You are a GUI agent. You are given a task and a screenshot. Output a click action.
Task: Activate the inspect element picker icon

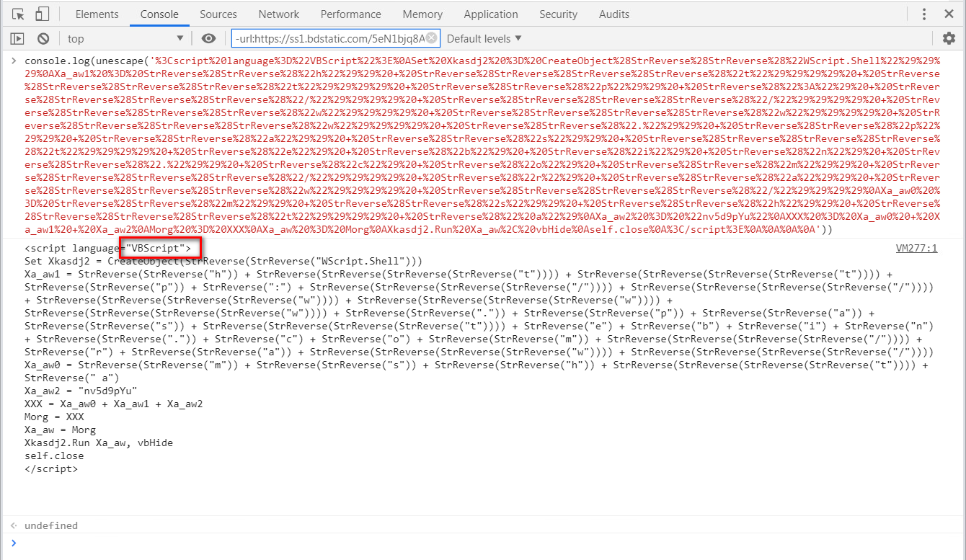(18, 14)
